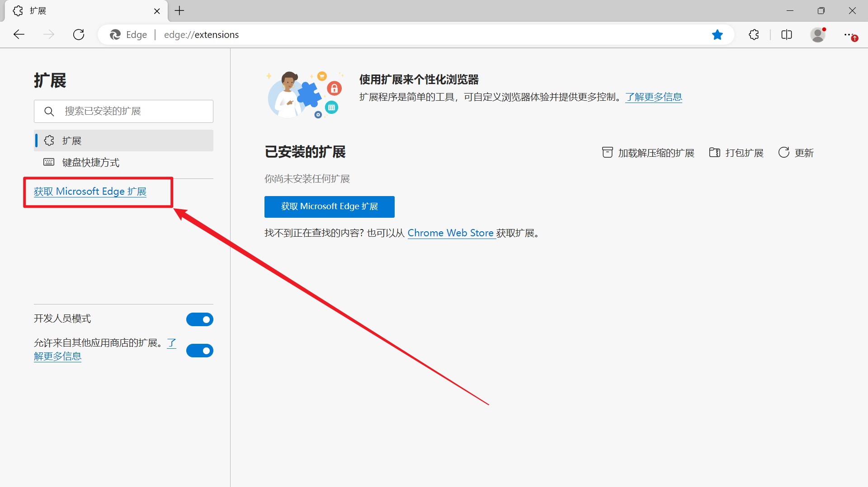The height and width of the screenshot is (487, 868).
Task: Click the edge://extensions address bar text
Action: pyautogui.click(x=201, y=35)
